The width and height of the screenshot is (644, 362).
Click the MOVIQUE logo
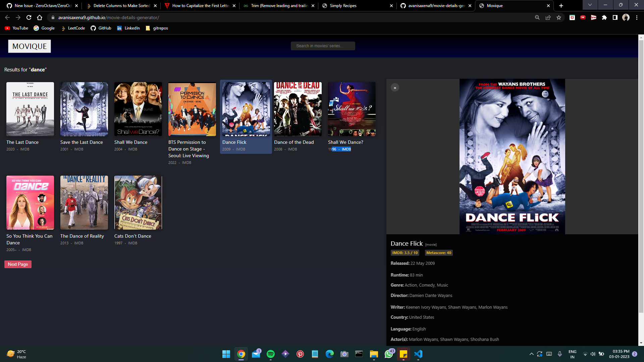(x=29, y=46)
